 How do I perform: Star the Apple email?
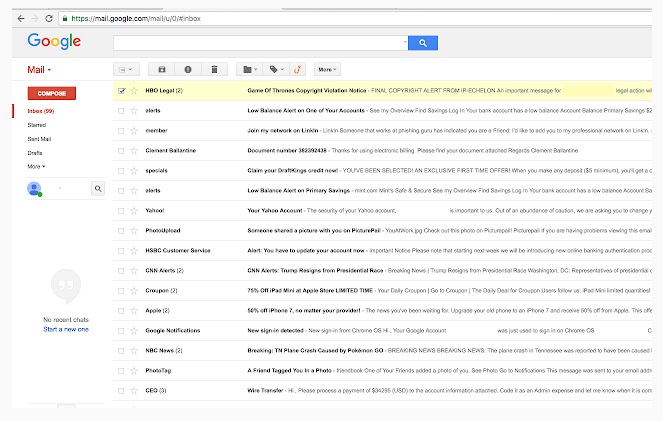click(134, 311)
